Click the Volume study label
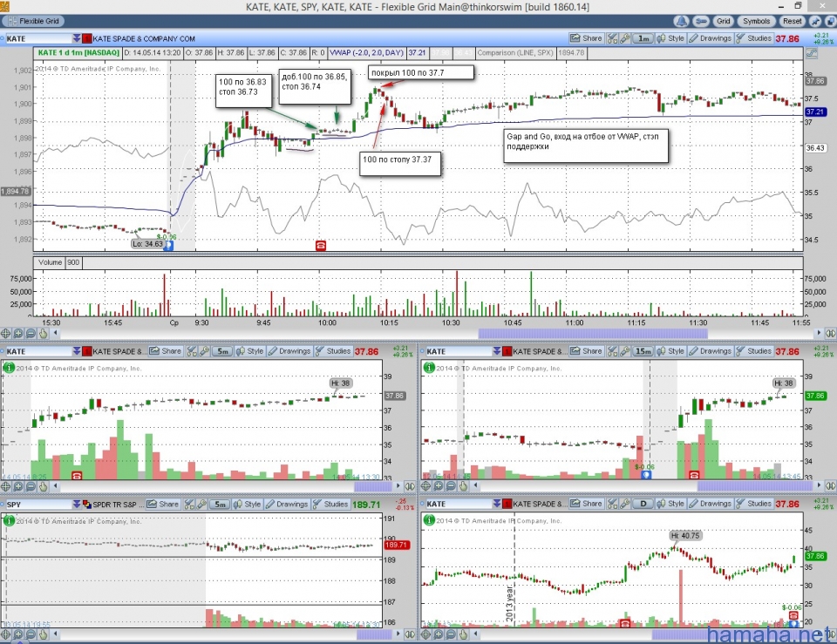Screen dimensions: 837x644 [51, 262]
